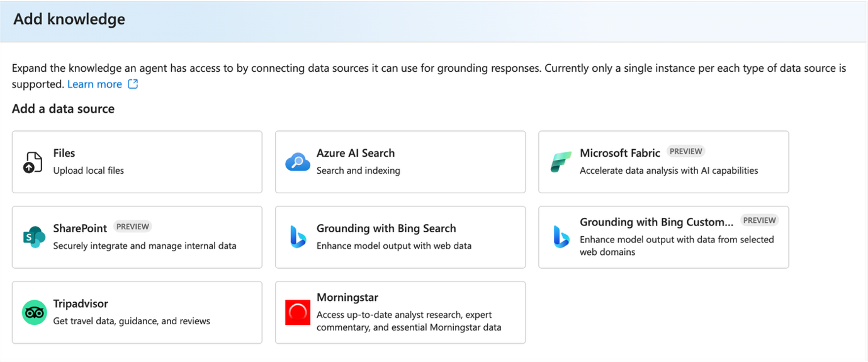The image size is (868, 362).
Task: Click the Azure AI Search cloud icon
Action: coord(297,162)
